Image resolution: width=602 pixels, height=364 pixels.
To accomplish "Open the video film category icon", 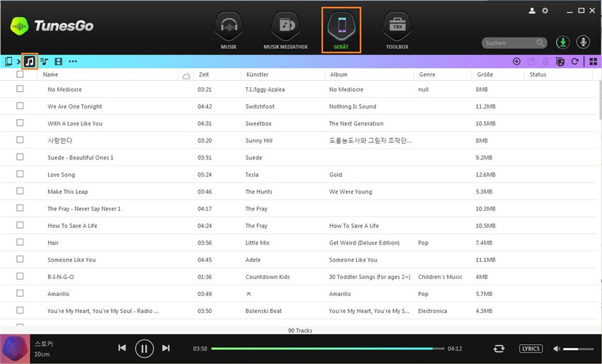I will 58,62.
